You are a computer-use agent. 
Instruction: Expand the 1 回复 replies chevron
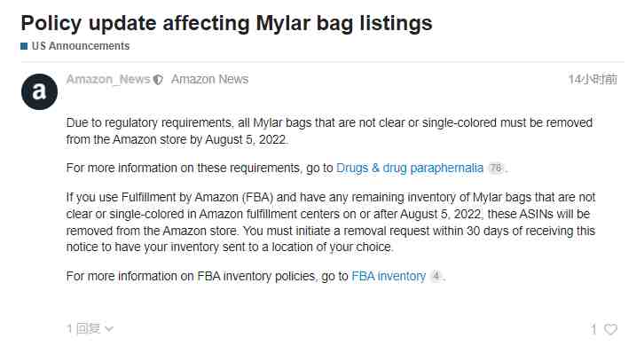(109, 329)
